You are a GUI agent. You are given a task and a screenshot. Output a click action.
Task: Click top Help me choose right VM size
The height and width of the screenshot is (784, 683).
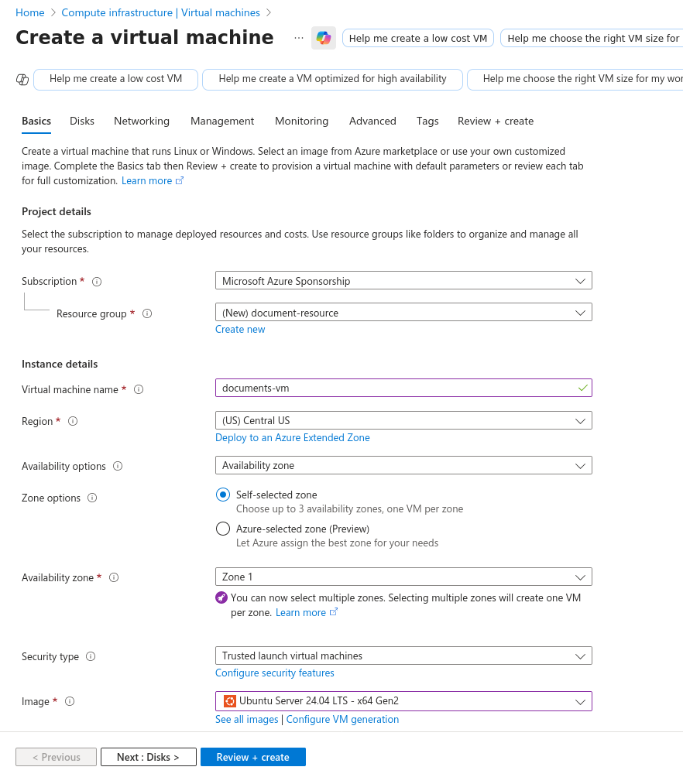click(592, 39)
